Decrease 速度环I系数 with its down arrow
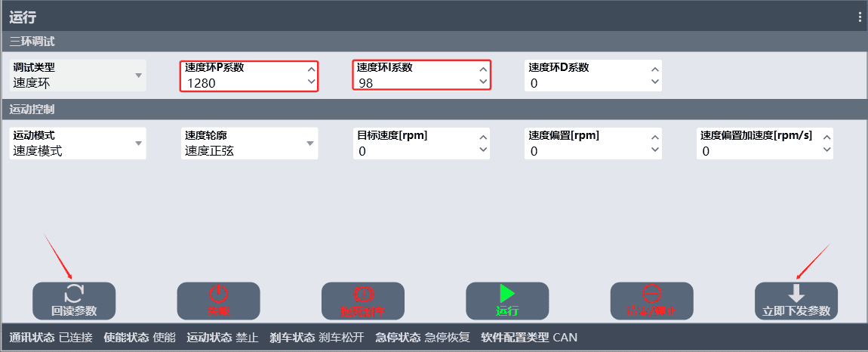This screenshot has height=352, width=868. 483,82
